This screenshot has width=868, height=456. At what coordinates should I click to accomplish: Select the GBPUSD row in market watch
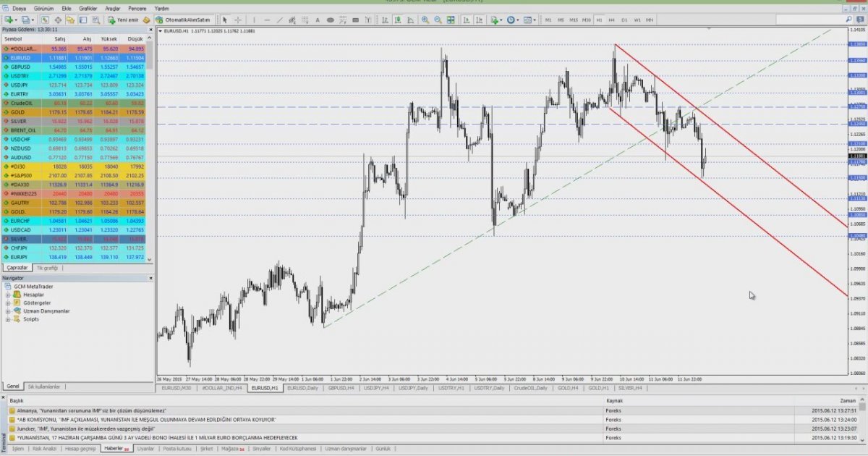click(x=73, y=67)
